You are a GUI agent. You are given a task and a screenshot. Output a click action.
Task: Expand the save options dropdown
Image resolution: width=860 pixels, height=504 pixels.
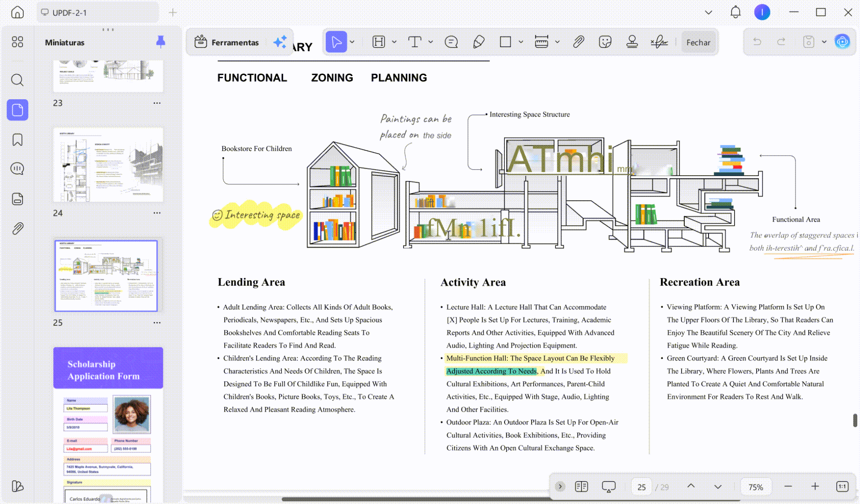coord(824,42)
